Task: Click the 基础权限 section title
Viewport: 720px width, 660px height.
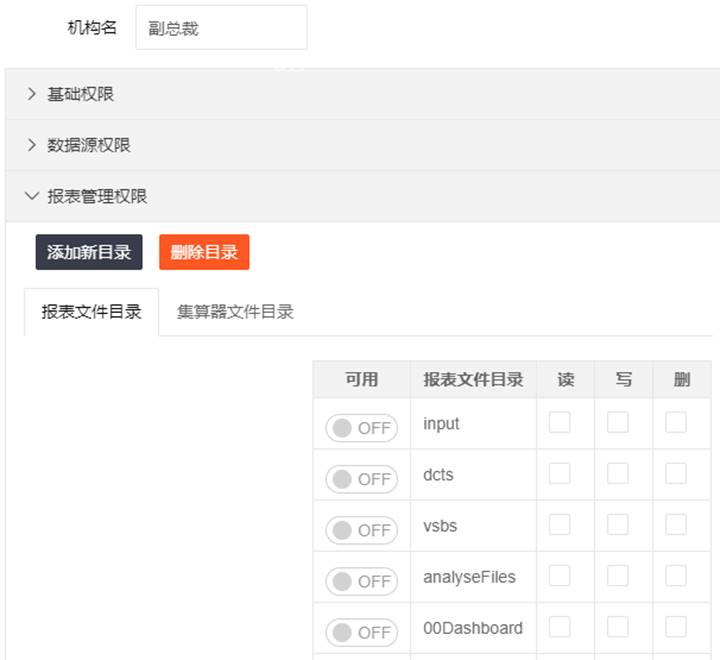Action: coord(80,94)
